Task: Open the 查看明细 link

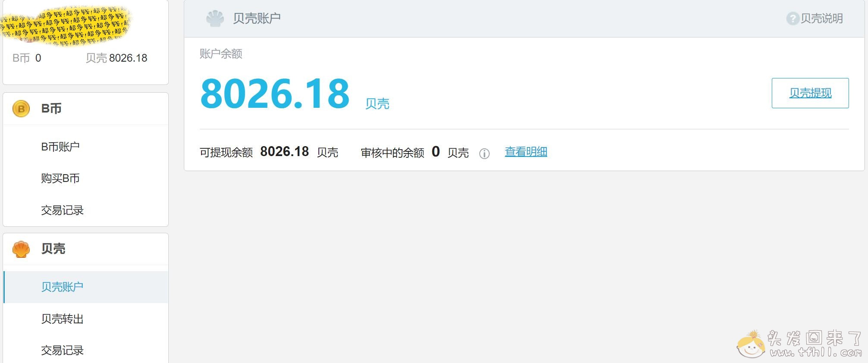Action: pos(526,152)
